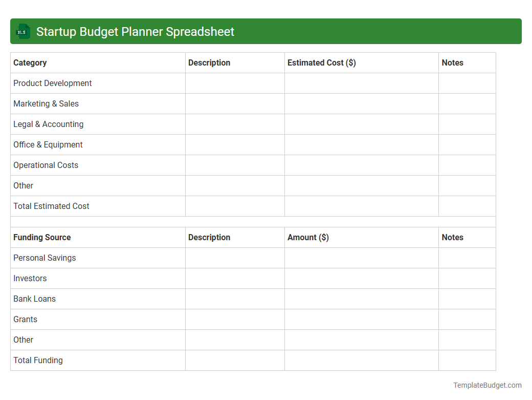Image resolution: width=532 pixels, height=400 pixels.
Task: Select the Grants funding source label
Action: click(25, 319)
